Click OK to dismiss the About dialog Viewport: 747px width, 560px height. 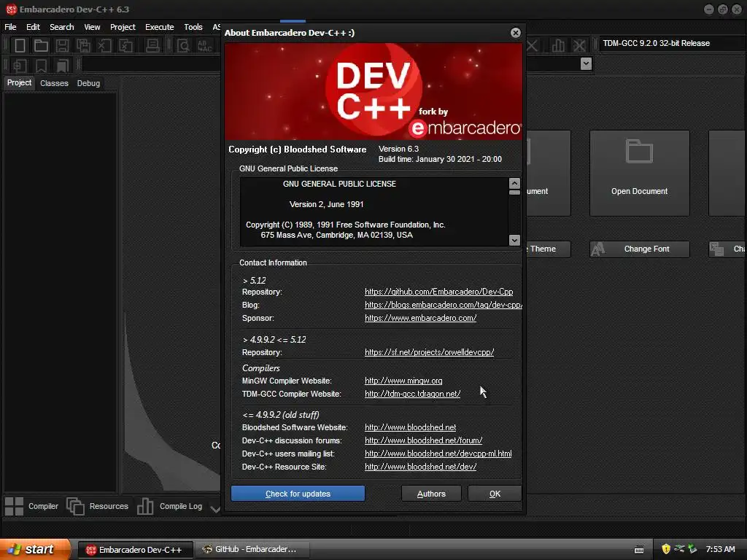pos(495,494)
